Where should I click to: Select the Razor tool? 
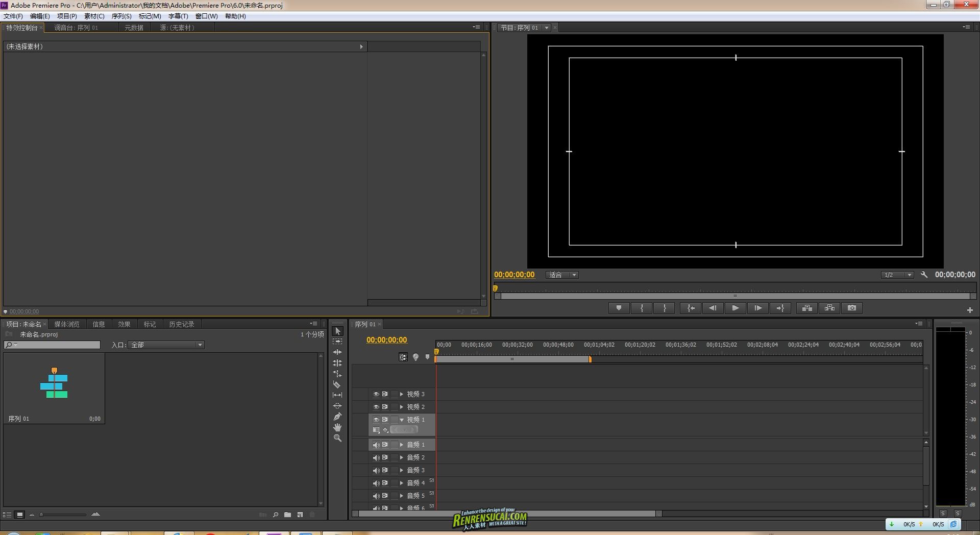(337, 384)
